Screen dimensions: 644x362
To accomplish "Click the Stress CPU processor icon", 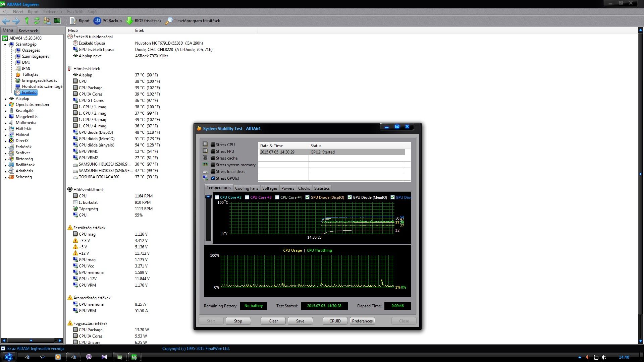I will [205, 144].
